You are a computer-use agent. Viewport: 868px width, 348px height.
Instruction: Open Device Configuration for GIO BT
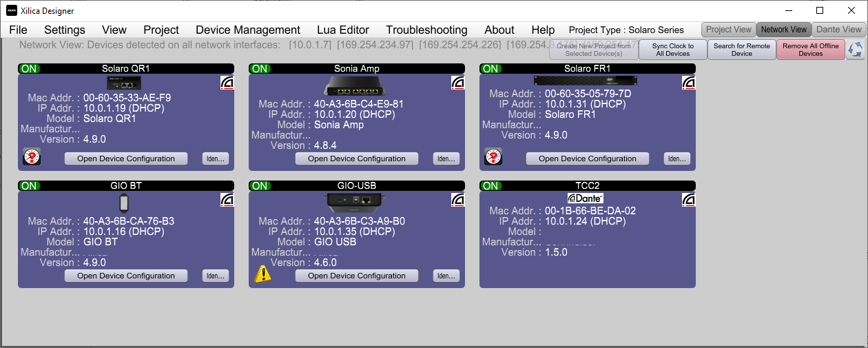point(126,276)
